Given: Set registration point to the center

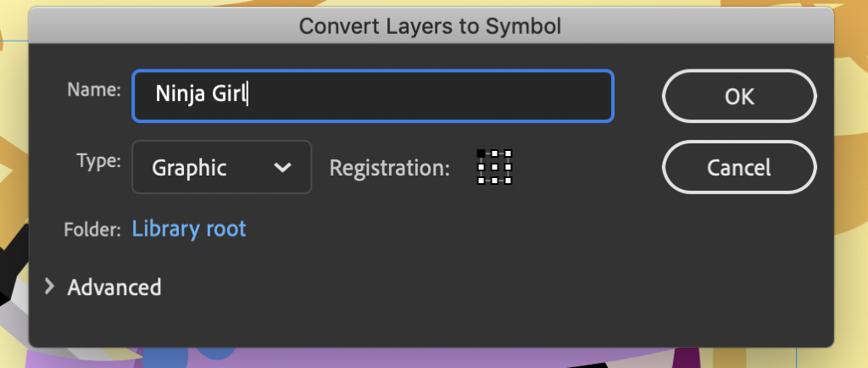Looking at the screenshot, I should (x=494, y=167).
